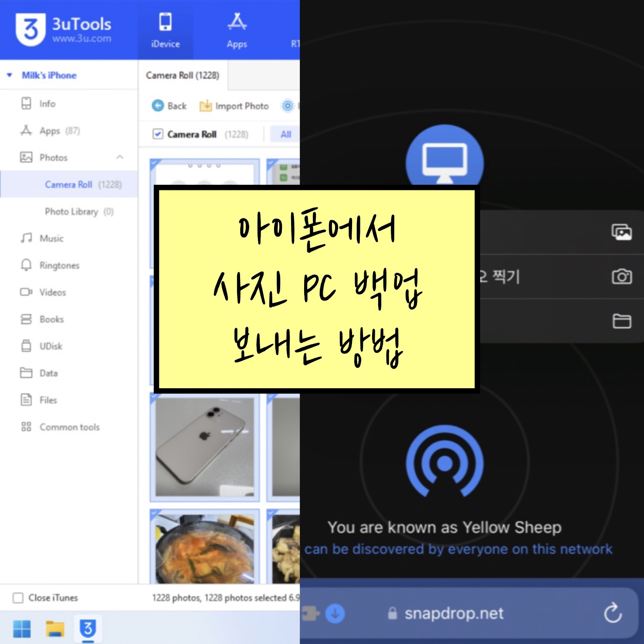Select the All filter tab

point(285,134)
